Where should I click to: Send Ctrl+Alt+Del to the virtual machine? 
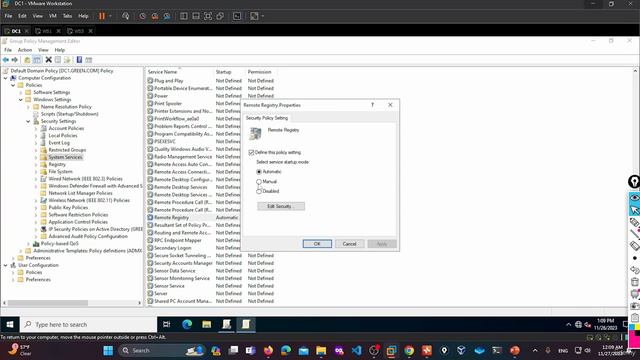coord(126,16)
